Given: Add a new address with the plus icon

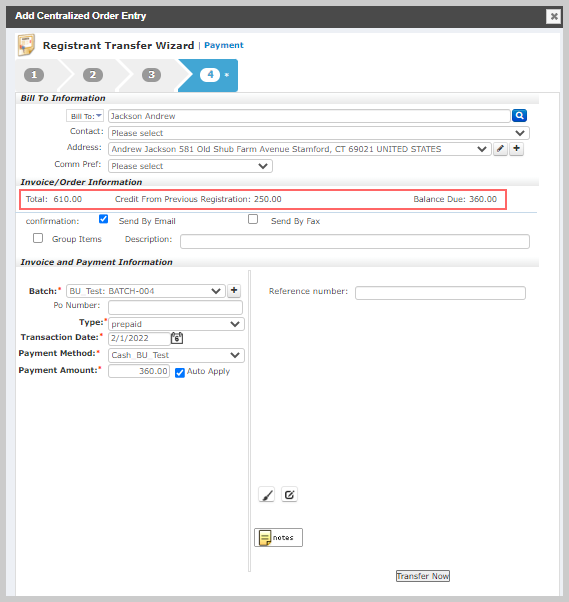Looking at the screenshot, I should 516,149.
